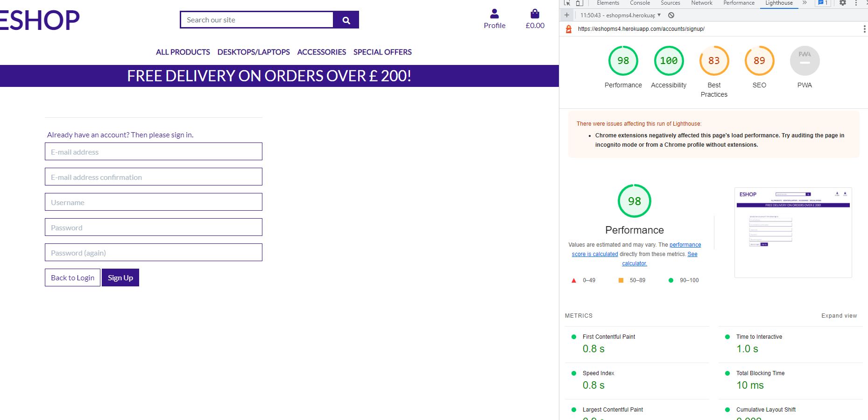Open the Lighthouse report three-dot menu
This screenshot has width=868, height=420.
click(864, 29)
